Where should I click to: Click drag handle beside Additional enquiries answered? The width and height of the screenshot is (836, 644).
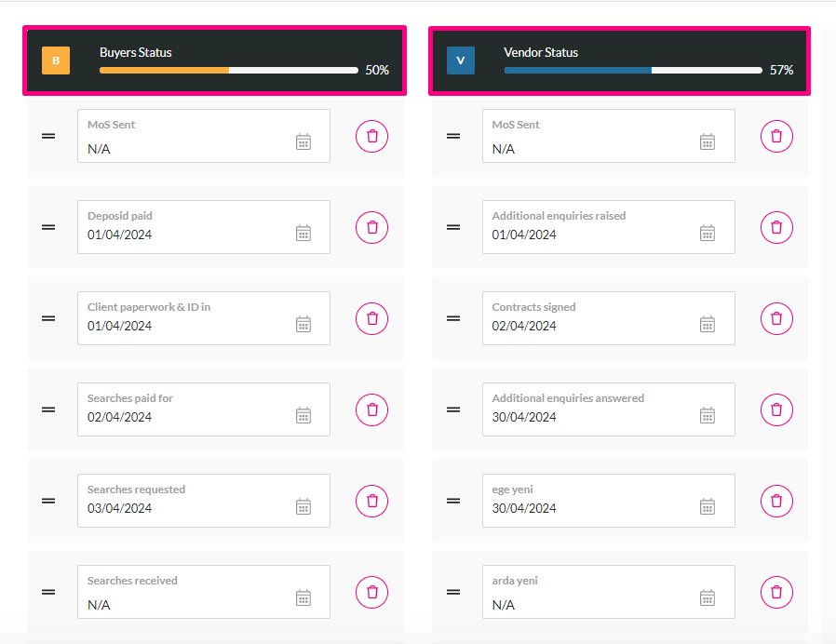coord(453,409)
